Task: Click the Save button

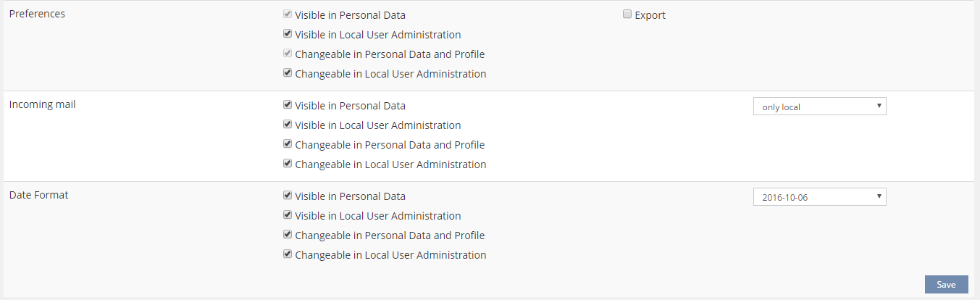Action: (x=946, y=285)
